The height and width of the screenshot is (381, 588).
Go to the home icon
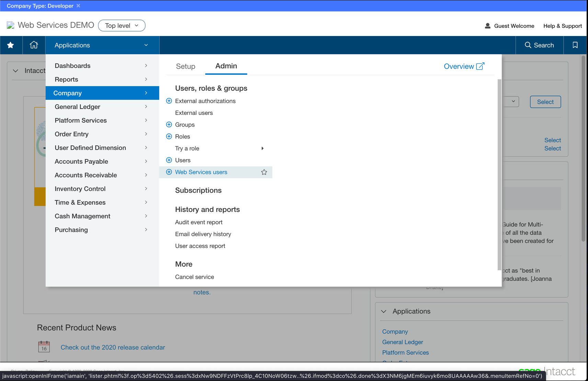pos(34,45)
